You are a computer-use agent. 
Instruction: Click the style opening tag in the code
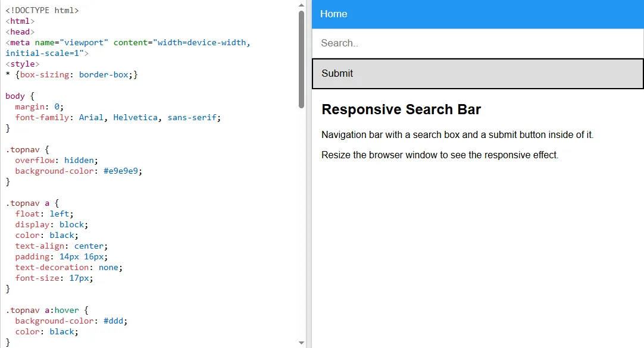[x=23, y=64]
